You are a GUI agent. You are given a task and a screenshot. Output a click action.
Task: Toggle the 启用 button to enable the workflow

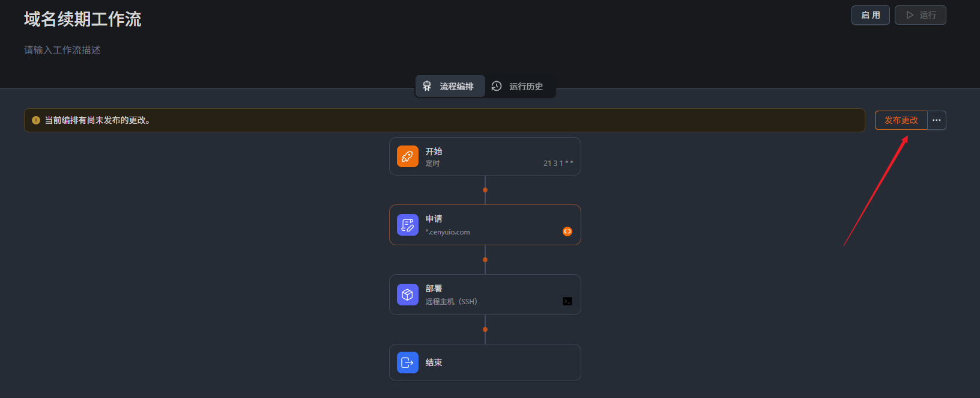870,15
